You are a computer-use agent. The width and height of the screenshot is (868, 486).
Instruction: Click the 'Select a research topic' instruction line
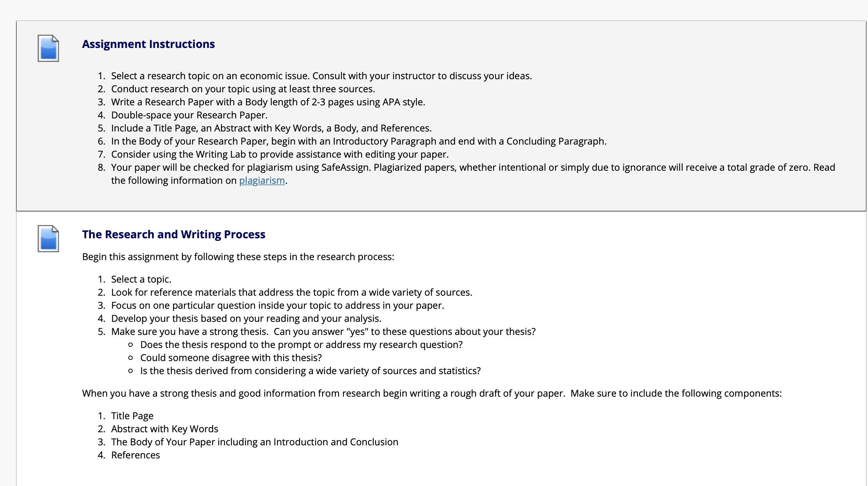(x=321, y=76)
